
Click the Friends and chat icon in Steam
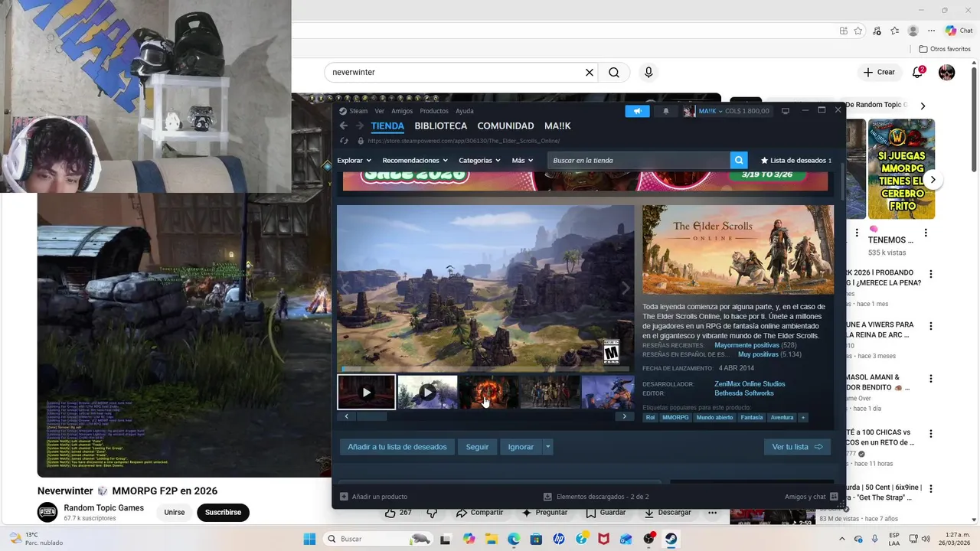click(834, 497)
